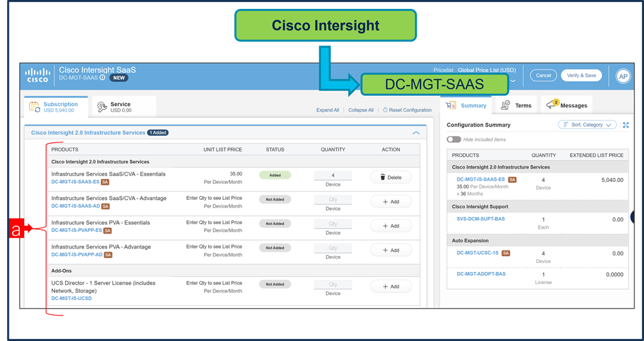Image resolution: width=644 pixels, height=341 pixels.
Task: Delete the SaaS/CVA Essentials item
Action: 390,178
